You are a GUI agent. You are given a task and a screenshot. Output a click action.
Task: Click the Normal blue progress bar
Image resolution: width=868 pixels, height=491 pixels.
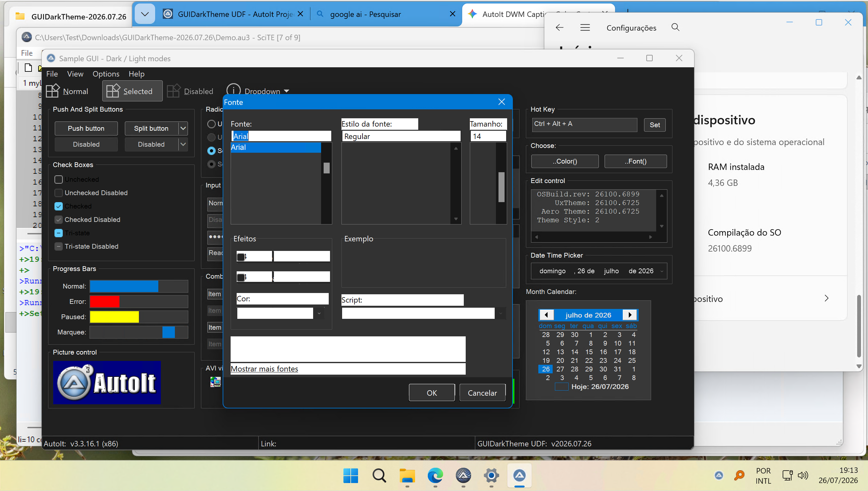pyautogui.click(x=139, y=286)
